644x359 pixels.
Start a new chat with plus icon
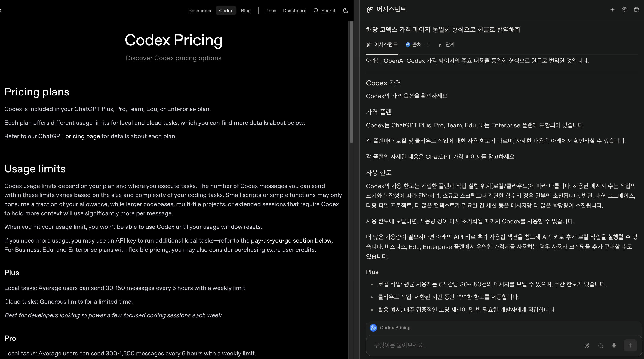click(x=612, y=10)
